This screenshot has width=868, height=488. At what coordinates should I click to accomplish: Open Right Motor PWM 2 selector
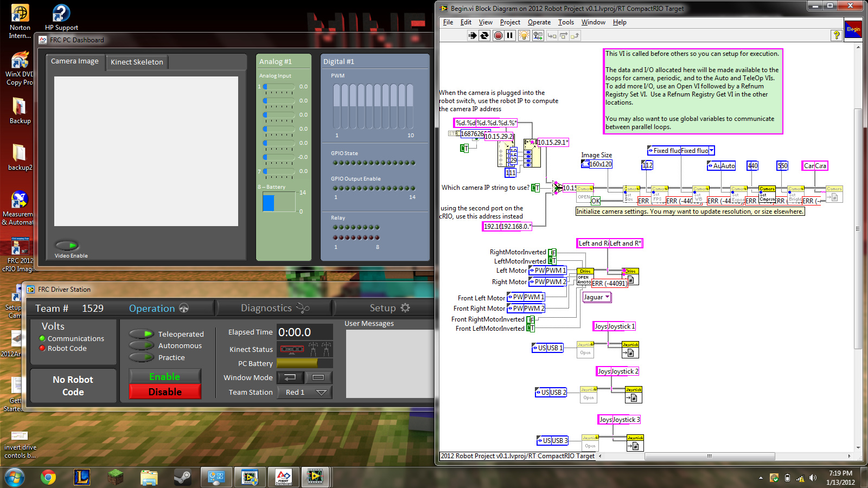click(547, 282)
